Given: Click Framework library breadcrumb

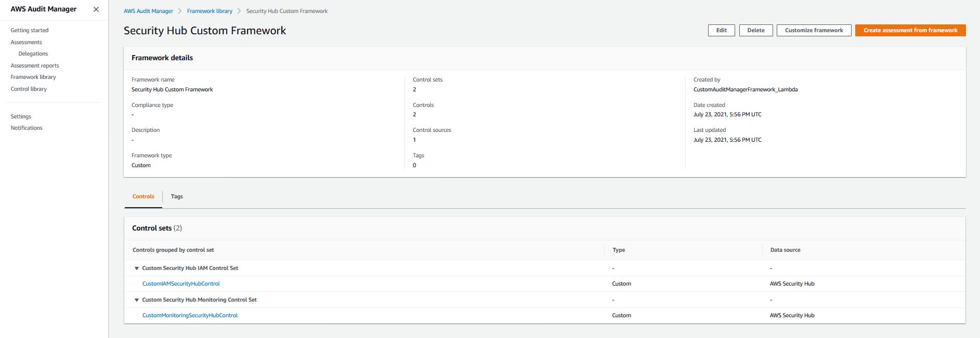Looking at the screenshot, I should click(x=210, y=11).
